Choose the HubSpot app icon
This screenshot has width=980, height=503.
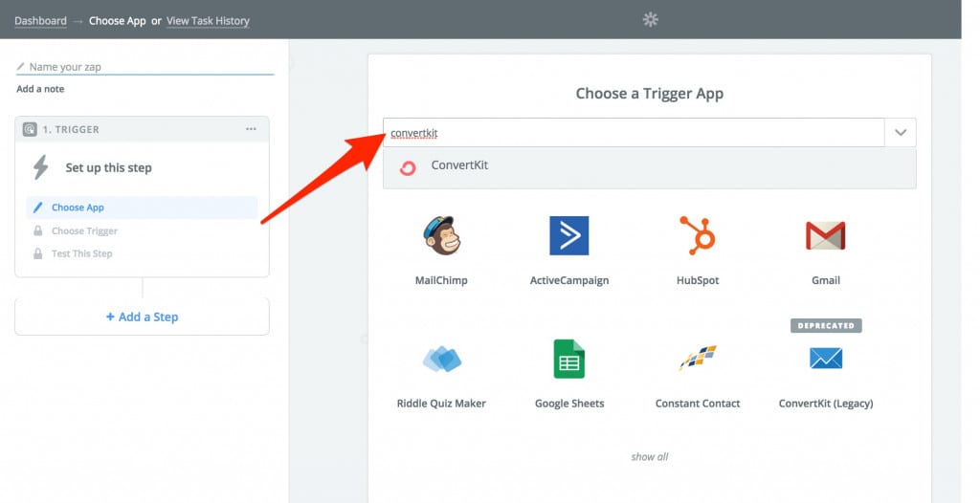pos(698,235)
